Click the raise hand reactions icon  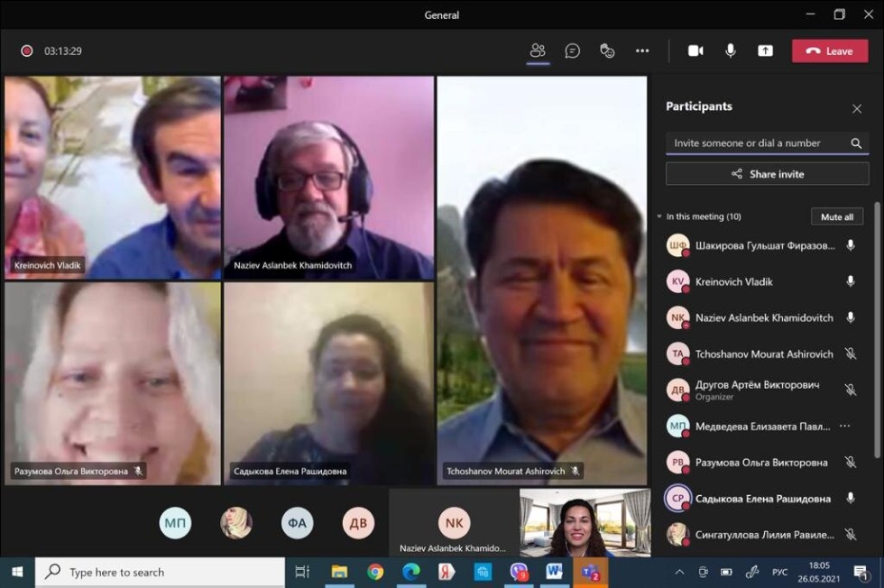[607, 51]
